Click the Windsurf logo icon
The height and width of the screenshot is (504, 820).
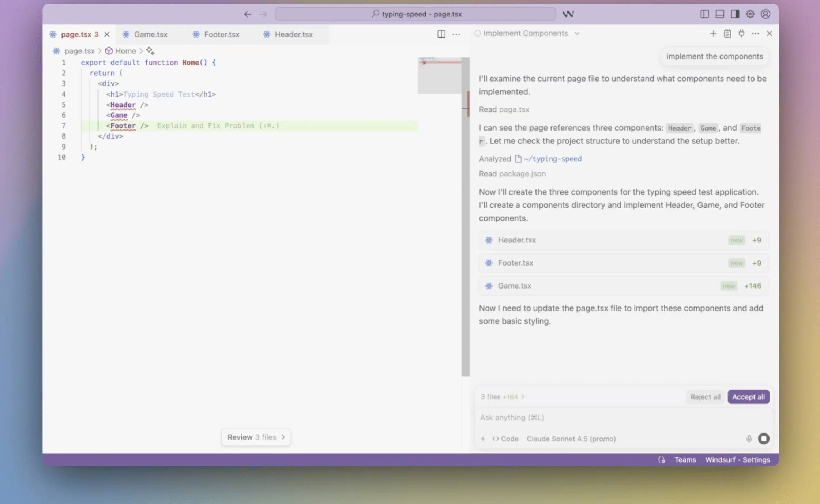568,14
